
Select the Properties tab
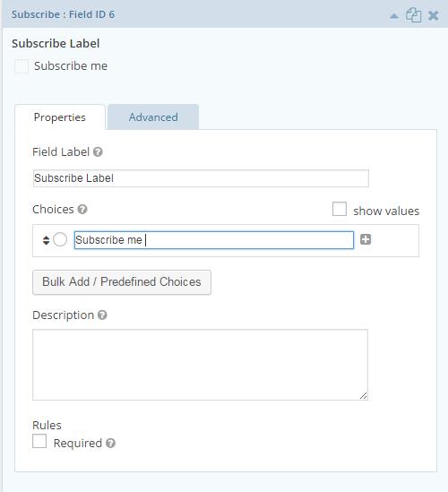click(x=60, y=117)
